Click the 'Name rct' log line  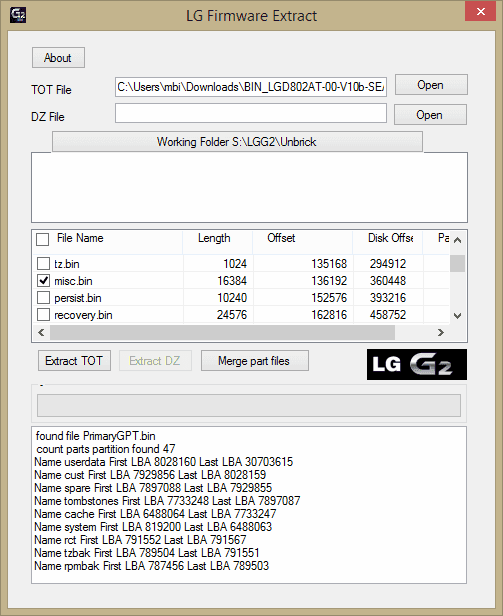(140, 539)
